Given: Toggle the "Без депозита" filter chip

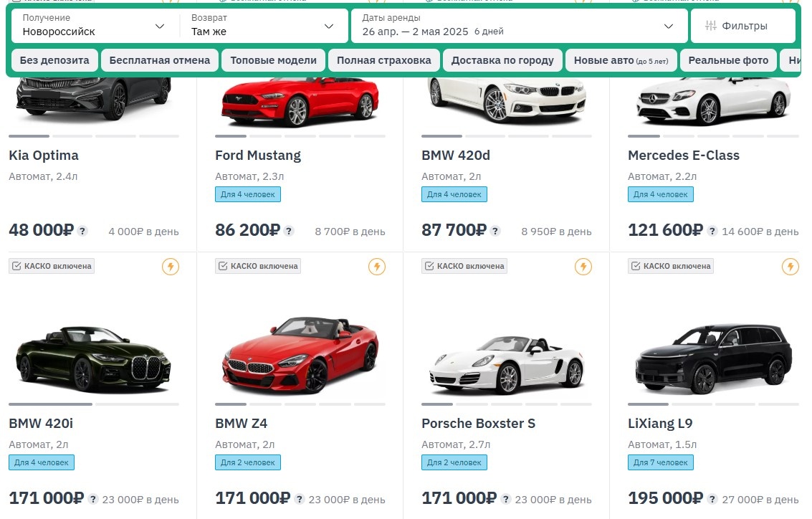Looking at the screenshot, I should click(x=54, y=60).
